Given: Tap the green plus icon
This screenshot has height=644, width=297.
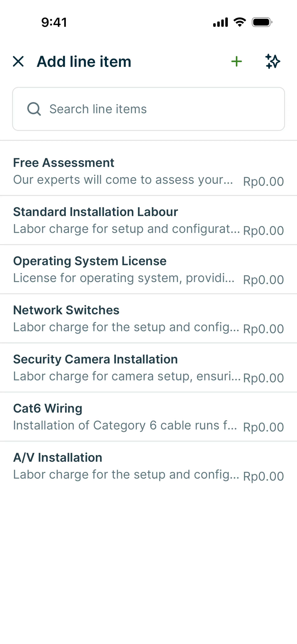Looking at the screenshot, I should 236,61.
